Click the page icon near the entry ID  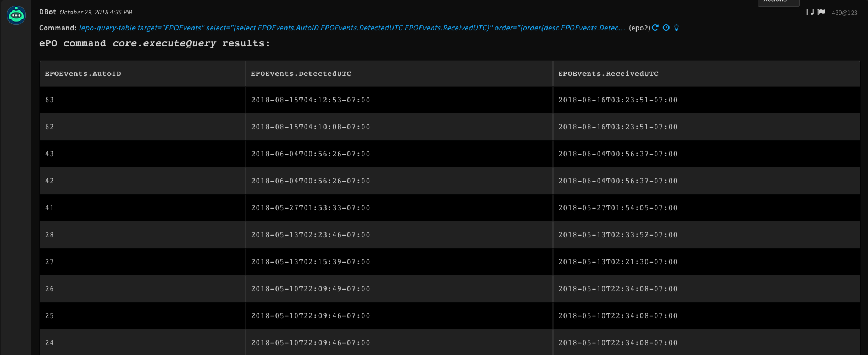coord(810,11)
